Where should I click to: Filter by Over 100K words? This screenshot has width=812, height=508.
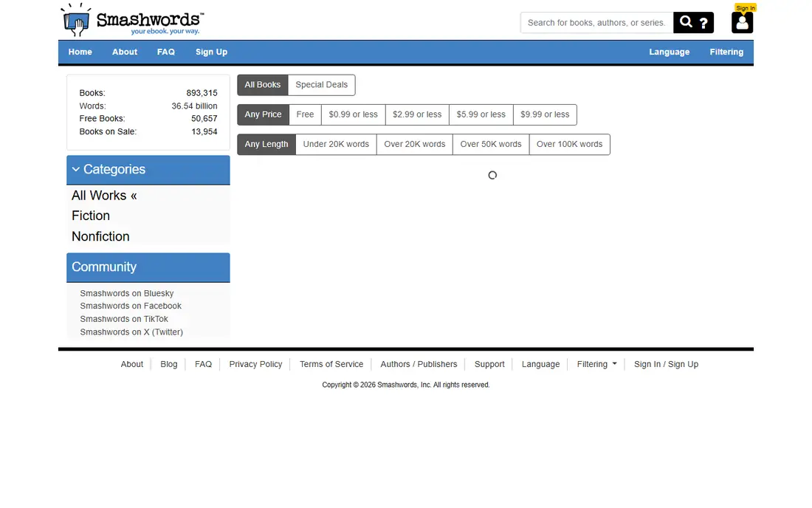coord(570,144)
